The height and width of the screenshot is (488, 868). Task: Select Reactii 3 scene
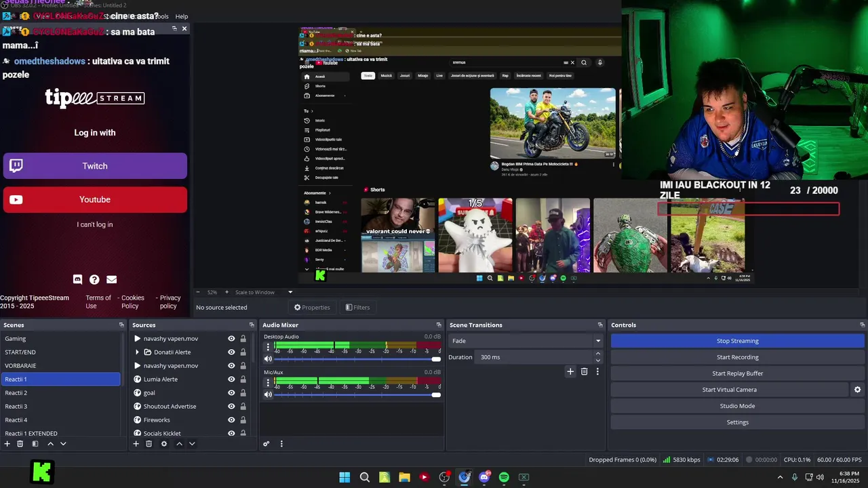click(61, 407)
